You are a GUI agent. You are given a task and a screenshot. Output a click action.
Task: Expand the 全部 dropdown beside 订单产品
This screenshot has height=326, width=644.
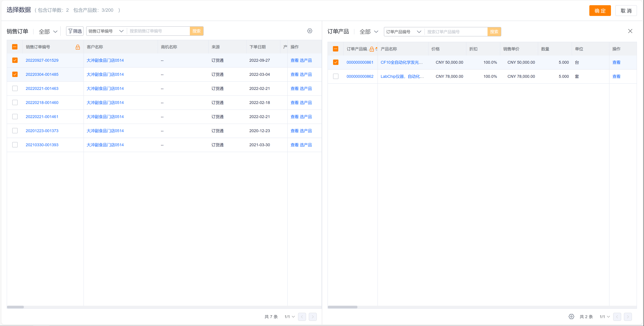[369, 32]
